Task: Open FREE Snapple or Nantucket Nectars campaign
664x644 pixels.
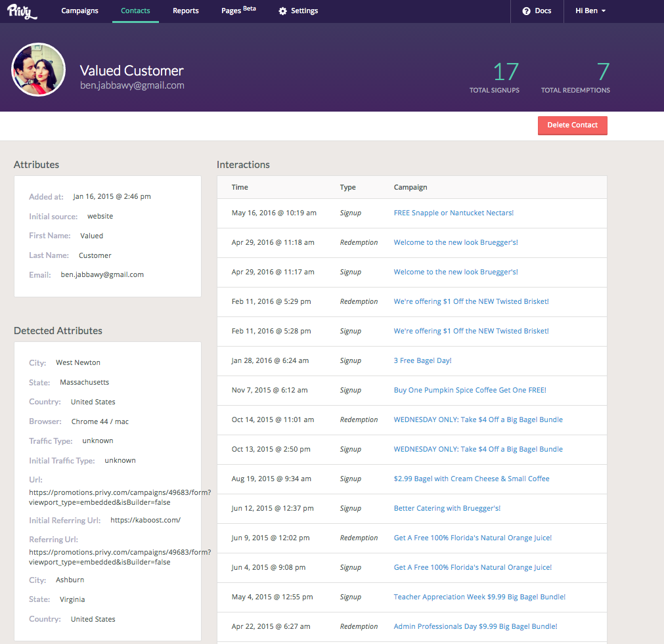Action: click(x=453, y=213)
